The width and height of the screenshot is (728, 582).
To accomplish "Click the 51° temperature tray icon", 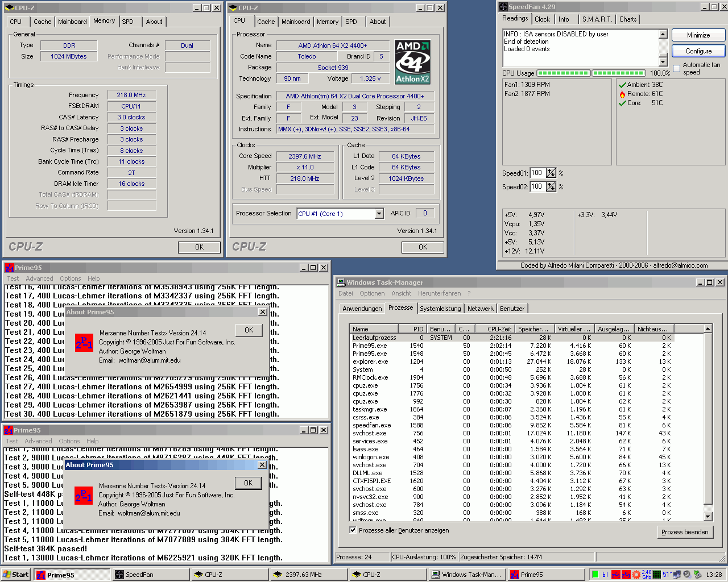I will coord(668,575).
